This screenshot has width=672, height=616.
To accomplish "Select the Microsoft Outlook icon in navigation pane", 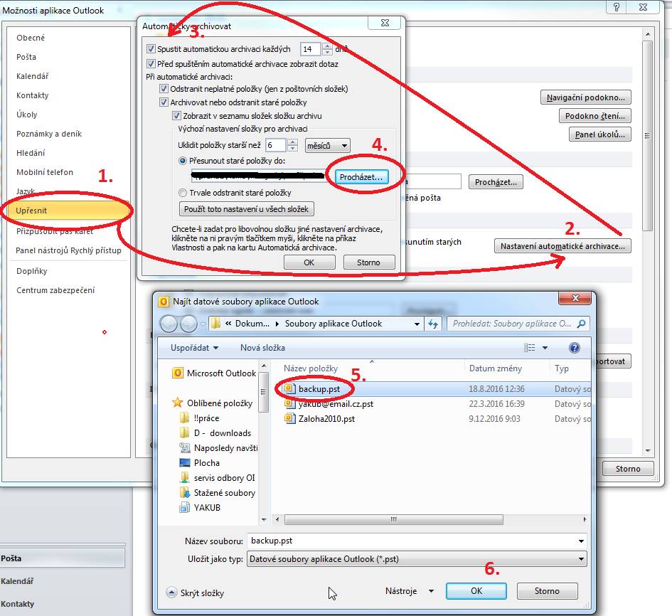I will (x=178, y=373).
